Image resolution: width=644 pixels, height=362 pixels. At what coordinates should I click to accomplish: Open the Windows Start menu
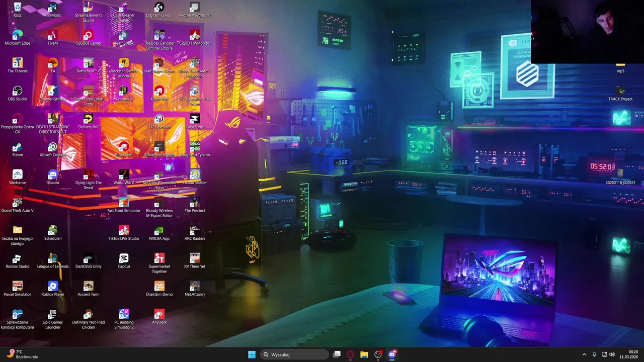pyautogui.click(x=252, y=354)
